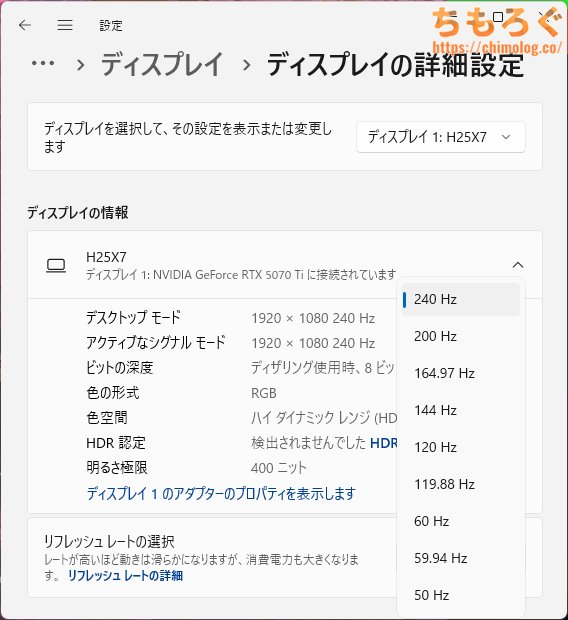This screenshot has width=568, height=620.
Task: Choose 164.97 Hz option
Action: point(461,373)
